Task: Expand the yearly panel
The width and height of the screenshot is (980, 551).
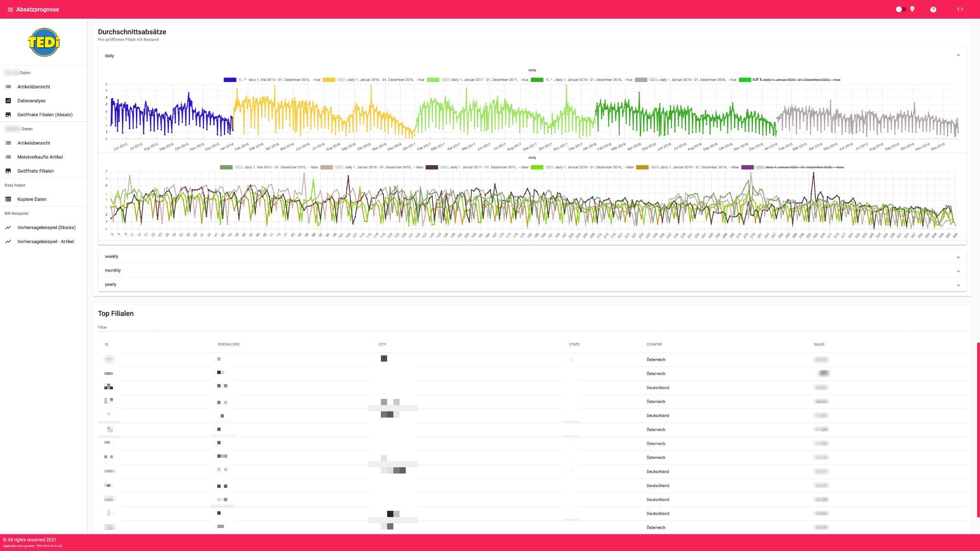Action: [958, 285]
